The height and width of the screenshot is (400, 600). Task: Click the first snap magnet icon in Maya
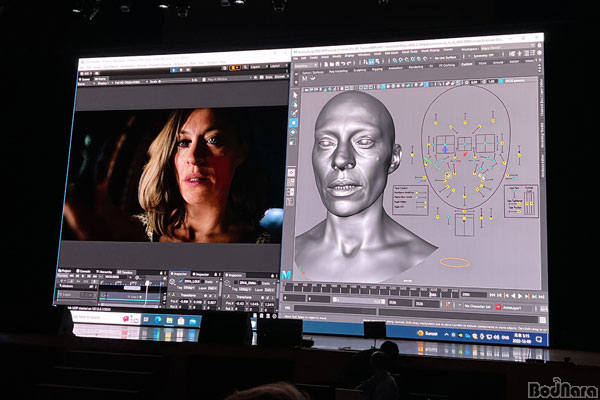(x=395, y=60)
